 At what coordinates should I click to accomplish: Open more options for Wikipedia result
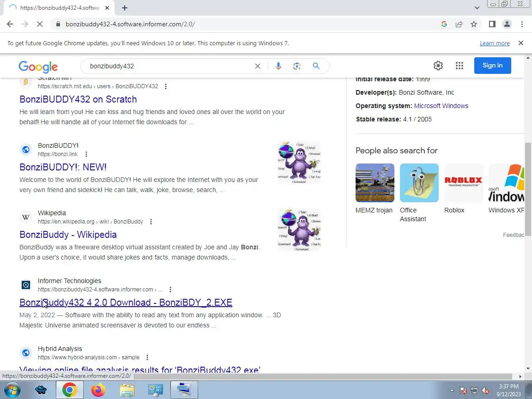(x=151, y=222)
